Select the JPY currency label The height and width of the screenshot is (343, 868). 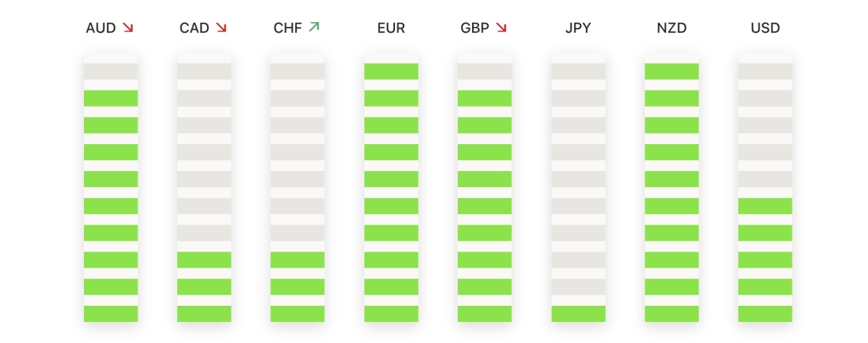click(x=578, y=28)
